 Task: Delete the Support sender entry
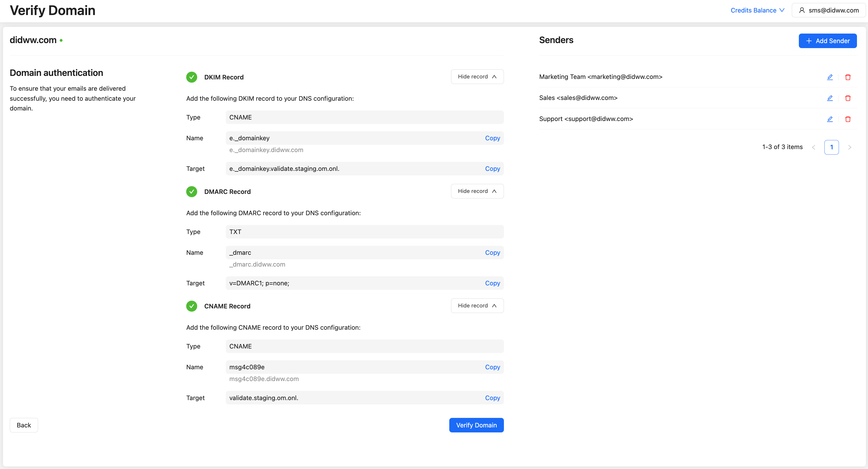point(848,119)
